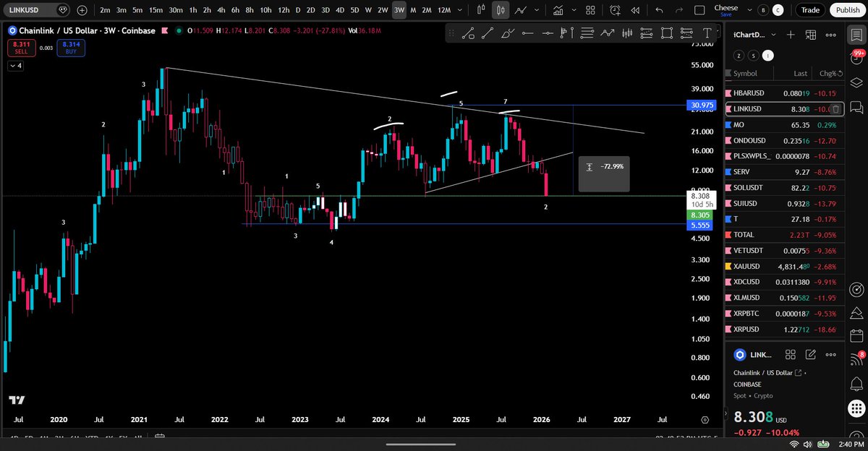Select HBARUSD in the watchlist
The height and width of the screenshot is (451, 868).
[x=784, y=93]
